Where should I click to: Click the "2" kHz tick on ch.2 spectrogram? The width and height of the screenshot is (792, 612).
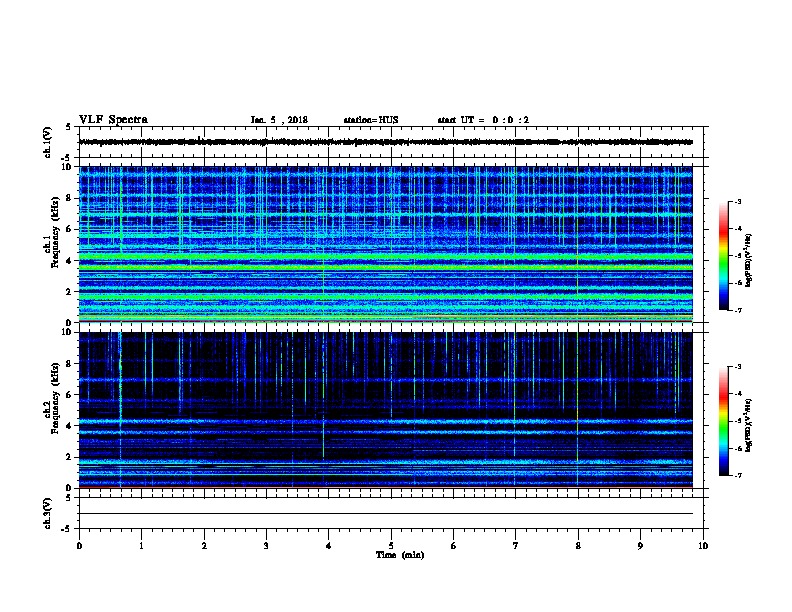click(x=69, y=457)
